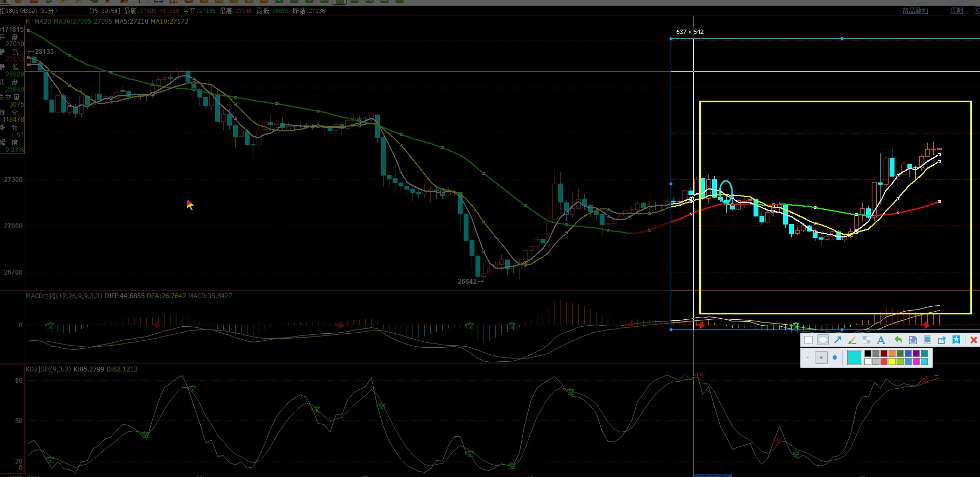Image resolution: width=980 pixels, height=477 pixels.
Task: Click the 昨结:27136 previous settlement
Action: 309,11
